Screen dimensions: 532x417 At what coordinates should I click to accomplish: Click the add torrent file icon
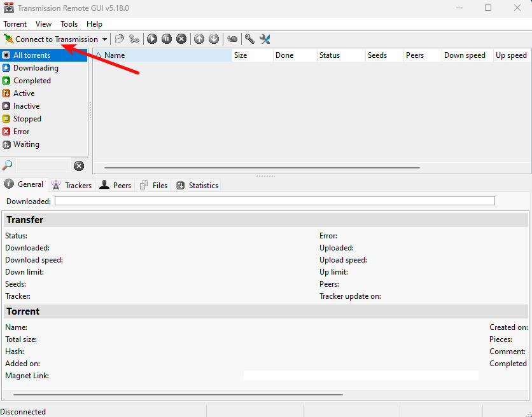point(120,39)
